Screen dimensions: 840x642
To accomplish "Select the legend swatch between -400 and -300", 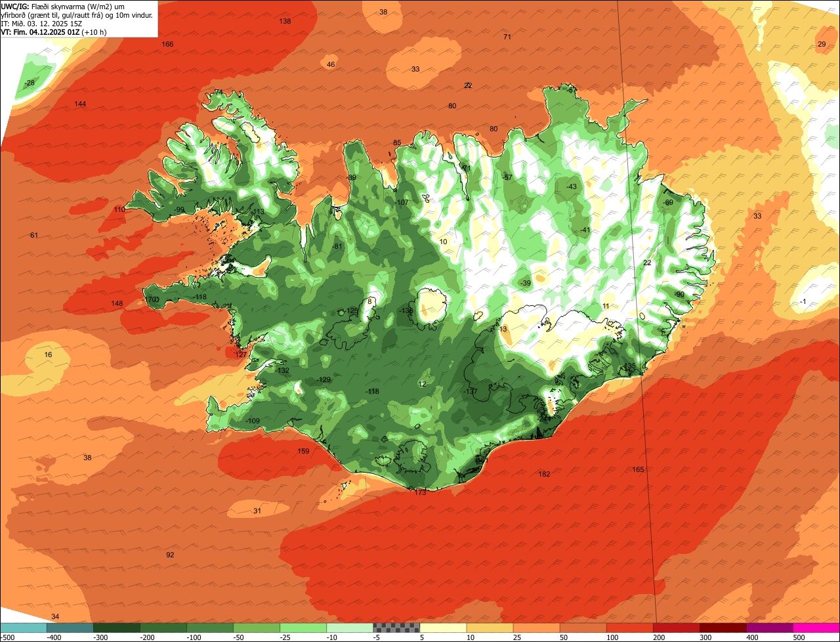I will pos(70,628).
